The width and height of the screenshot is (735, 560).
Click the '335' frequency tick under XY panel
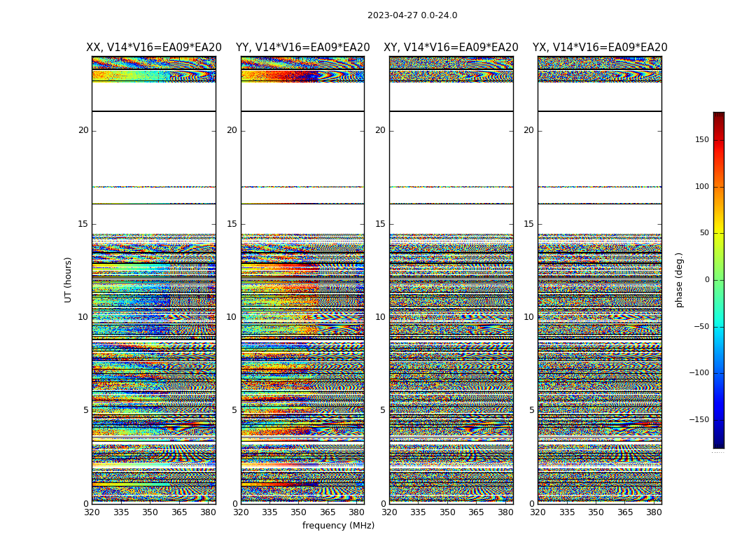pyautogui.click(x=418, y=512)
